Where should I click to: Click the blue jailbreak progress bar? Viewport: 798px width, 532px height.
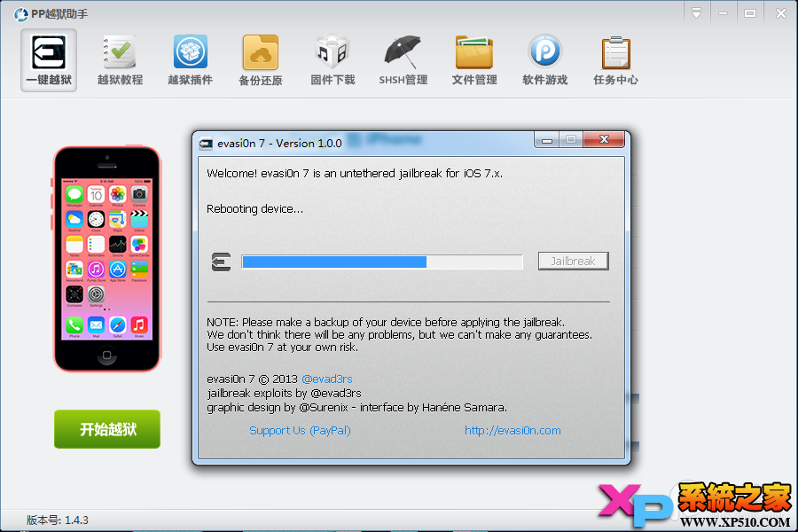pos(381,262)
